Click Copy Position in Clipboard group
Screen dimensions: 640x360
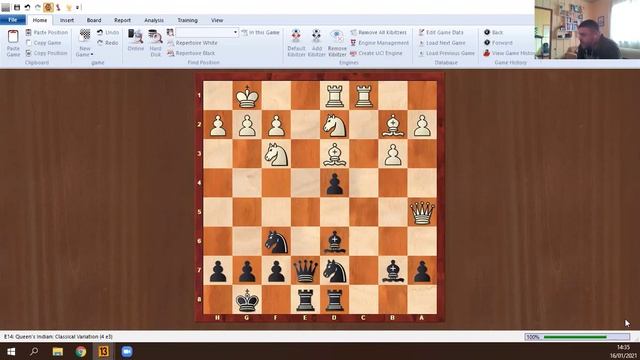pyautogui.click(x=47, y=53)
